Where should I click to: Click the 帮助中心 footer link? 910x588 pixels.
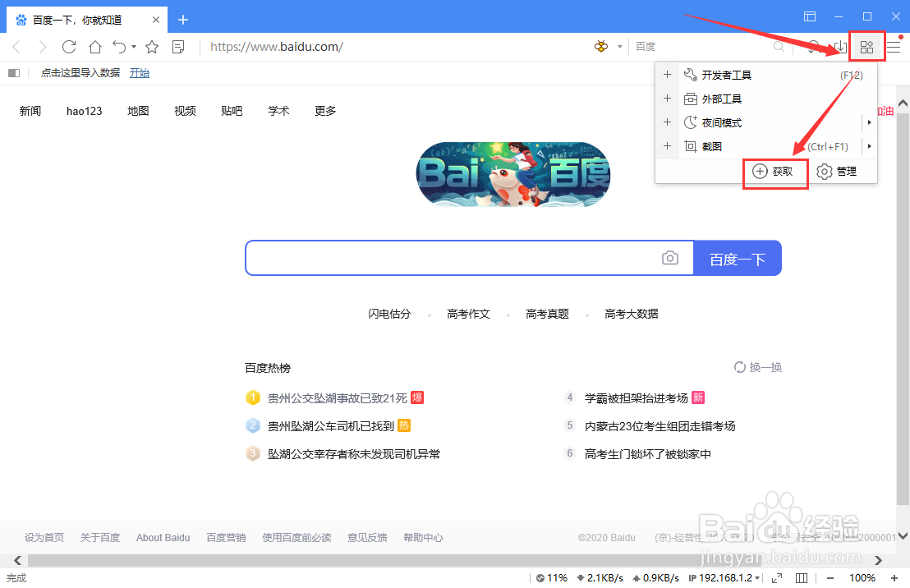[x=423, y=538]
